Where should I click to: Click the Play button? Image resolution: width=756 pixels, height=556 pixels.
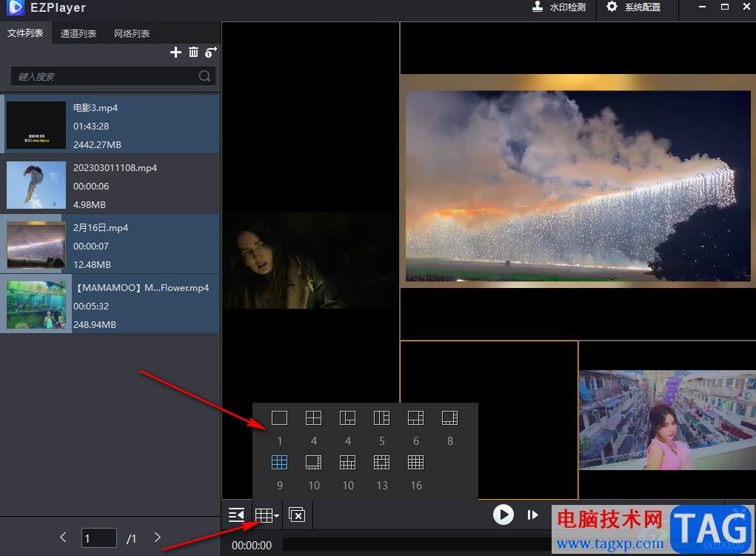click(x=504, y=515)
